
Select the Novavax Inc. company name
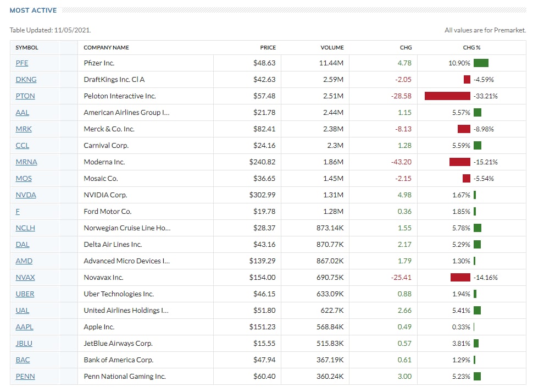click(104, 278)
